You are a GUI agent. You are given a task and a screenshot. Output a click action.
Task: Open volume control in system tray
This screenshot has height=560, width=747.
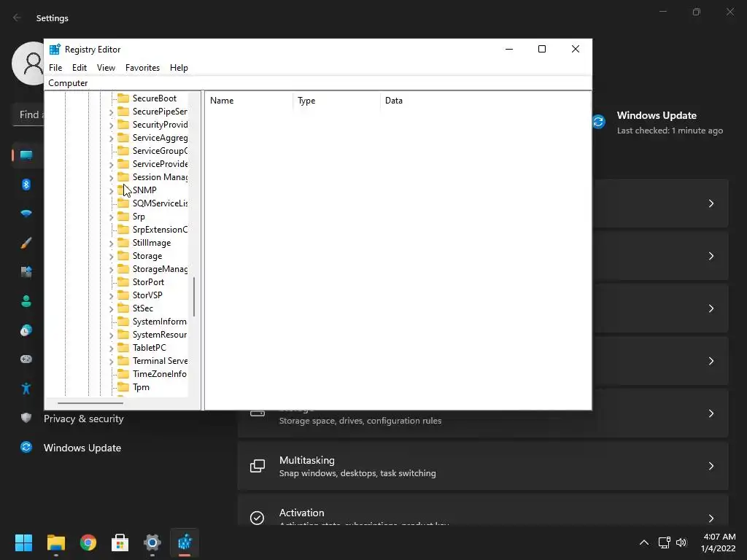(681, 542)
